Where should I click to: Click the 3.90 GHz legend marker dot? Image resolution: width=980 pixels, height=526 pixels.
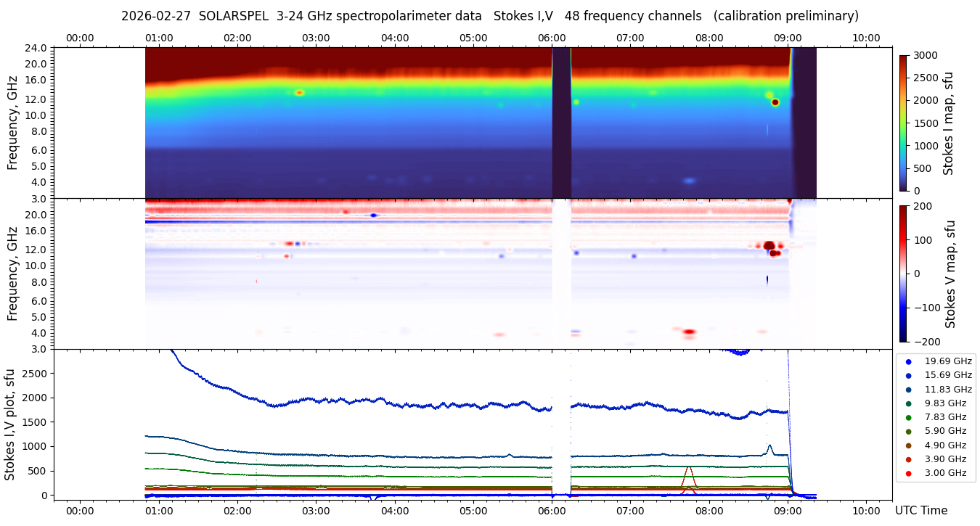(x=908, y=459)
